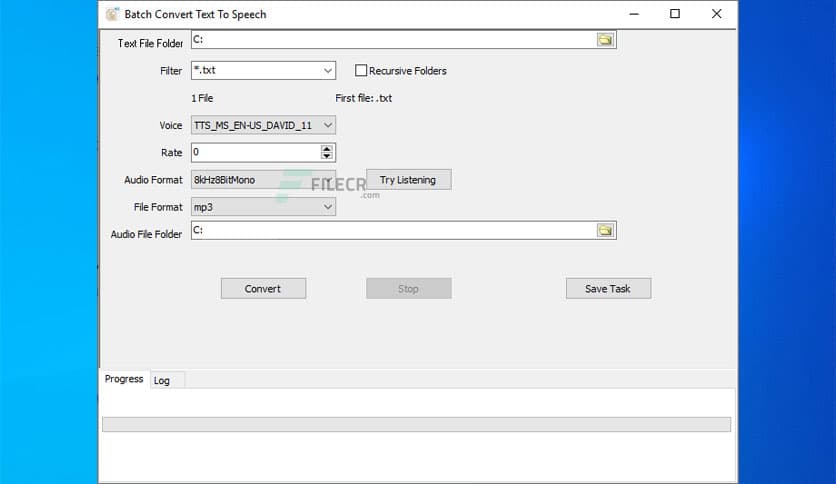Close the Batch Convert Text To Speech window
This screenshot has width=836, height=484.
[717, 14]
